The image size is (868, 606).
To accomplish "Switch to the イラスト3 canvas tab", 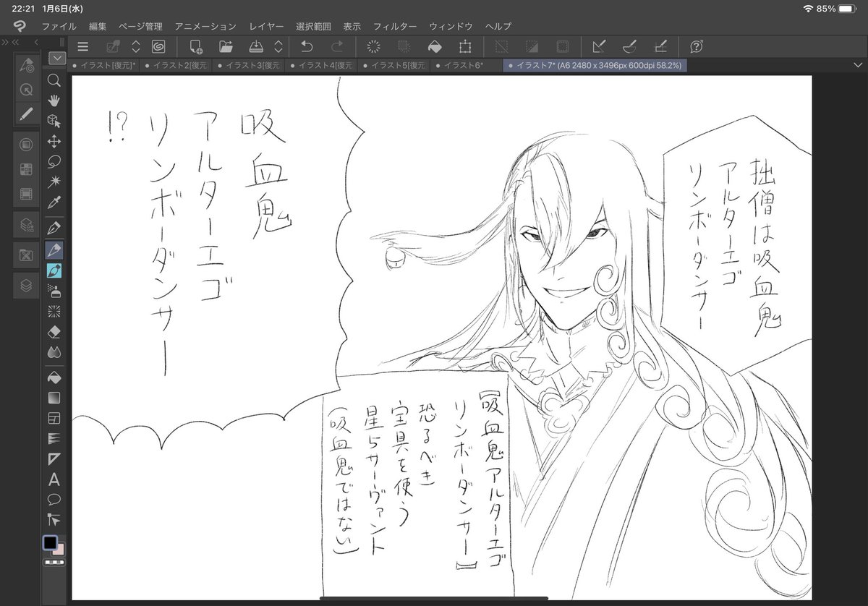I will [250, 65].
